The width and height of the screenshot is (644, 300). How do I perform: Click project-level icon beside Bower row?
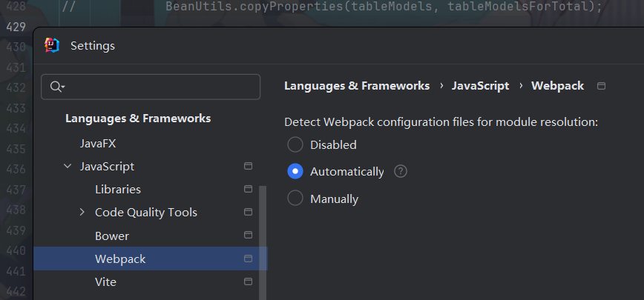[x=248, y=235]
